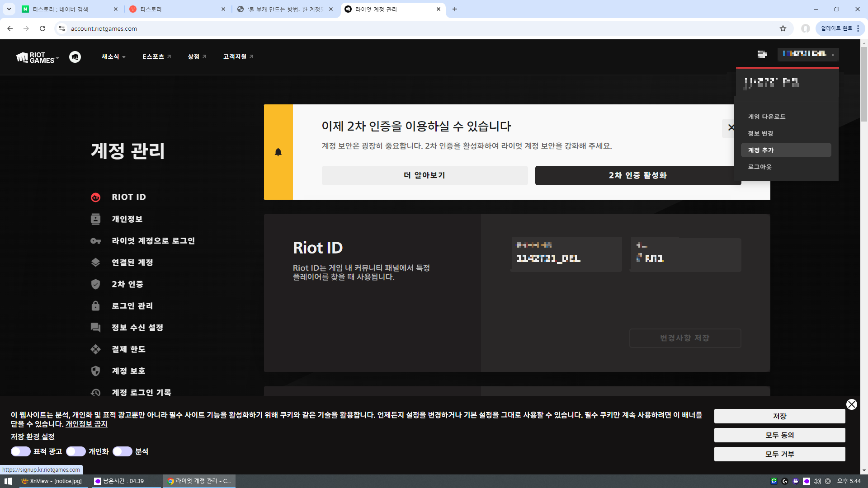Collapse the account name dropdown in header
Viewport: 868px width, 488px height.
[x=808, y=54]
